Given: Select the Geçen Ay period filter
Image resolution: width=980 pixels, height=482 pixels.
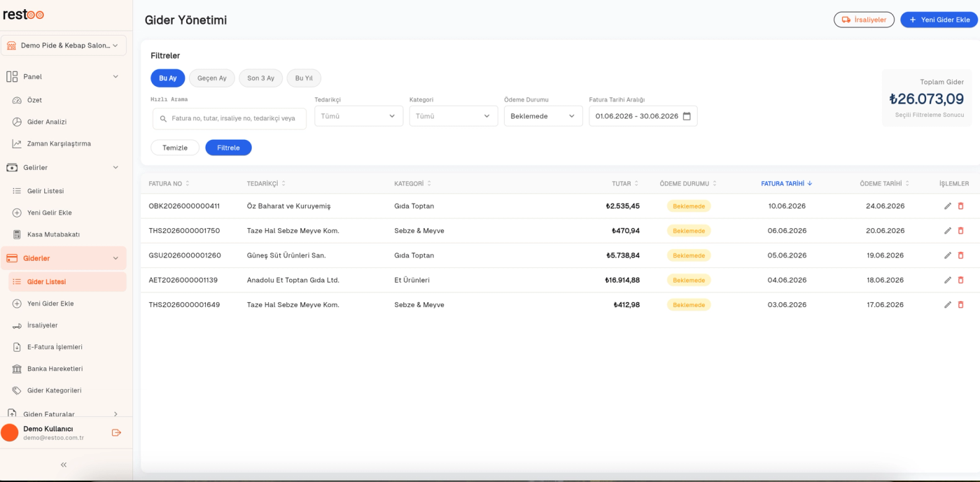Looking at the screenshot, I should pos(212,78).
